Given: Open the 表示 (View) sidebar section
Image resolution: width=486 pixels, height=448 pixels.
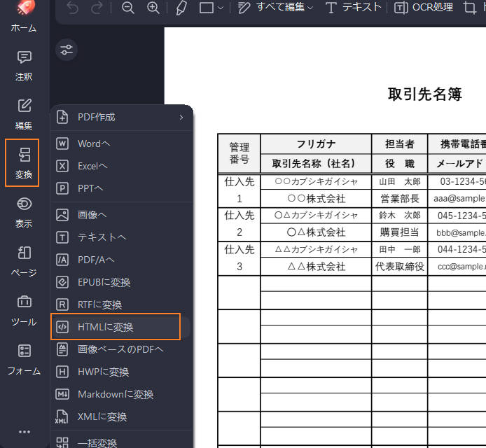Looking at the screenshot, I should pos(24,212).
